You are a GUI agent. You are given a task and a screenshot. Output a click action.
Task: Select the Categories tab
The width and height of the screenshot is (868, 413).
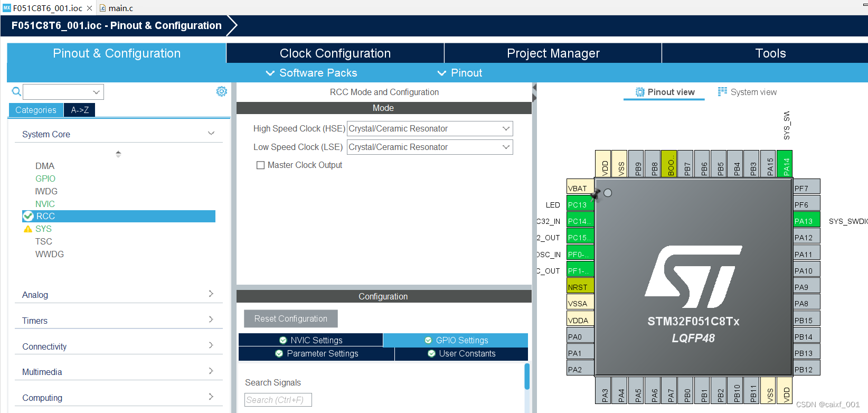(36, 110)
